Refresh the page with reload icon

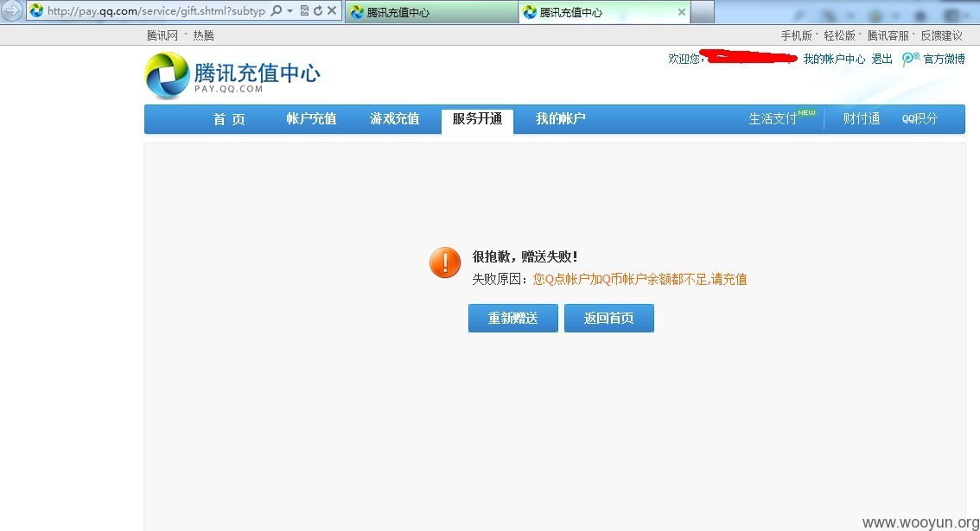[318, 10]
